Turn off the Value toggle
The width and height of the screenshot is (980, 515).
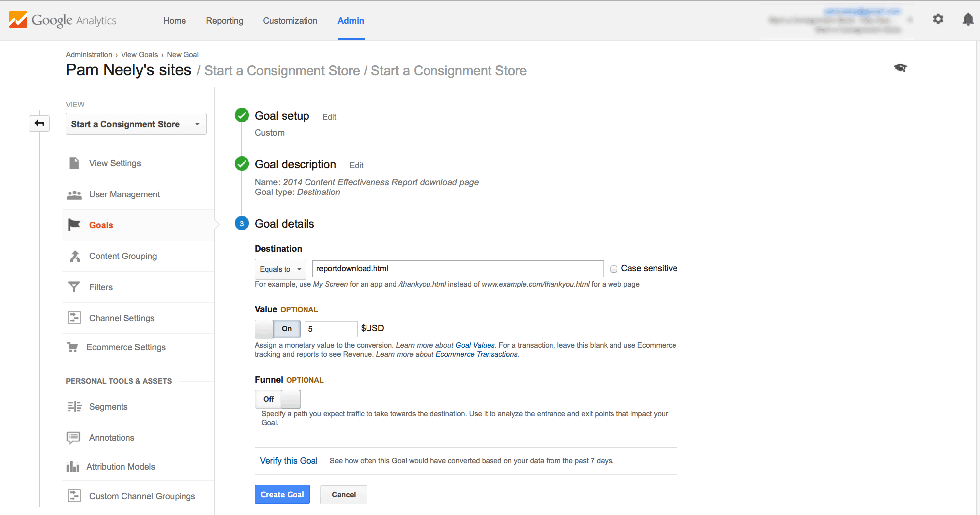tap(277, 329)
